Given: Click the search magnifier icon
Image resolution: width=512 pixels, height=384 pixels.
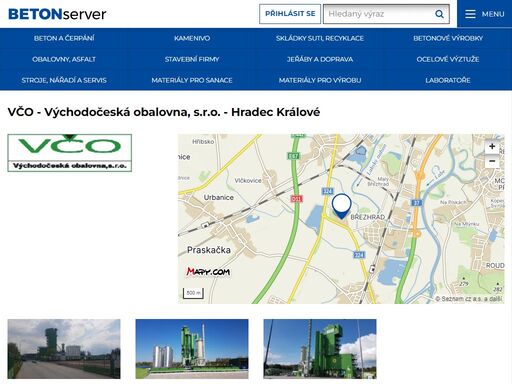Looking at the screenshot, I should tap(439, 14).
